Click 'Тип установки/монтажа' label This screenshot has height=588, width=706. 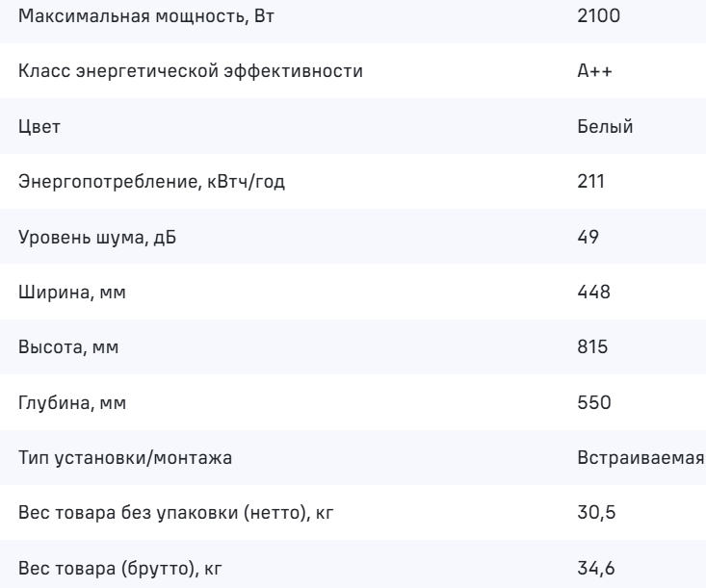125,458
